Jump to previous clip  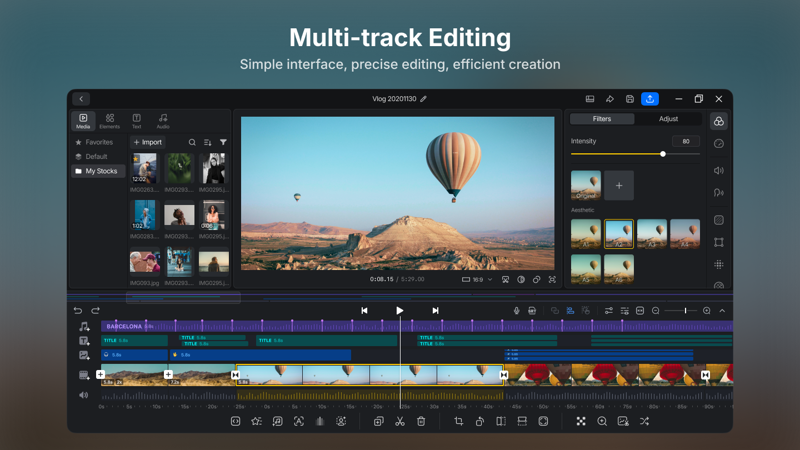(364, 310)
